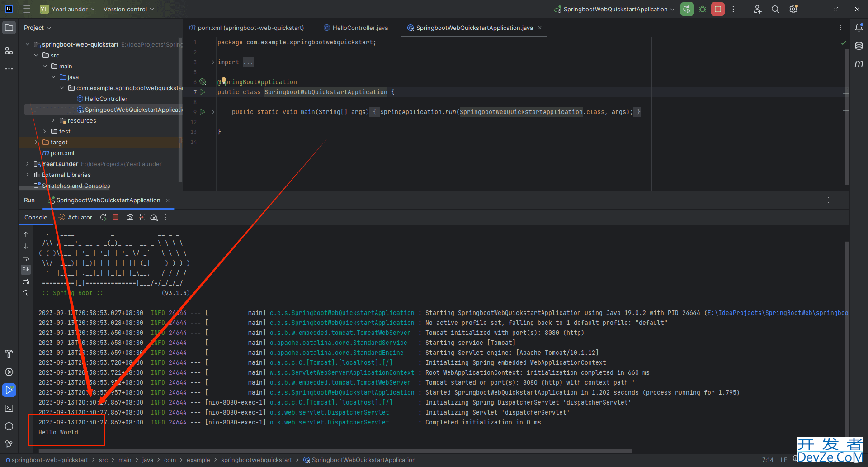Click the console horizontal scrollbar
This screenshot has height=467, width=868.
click(x=335, y=451)
